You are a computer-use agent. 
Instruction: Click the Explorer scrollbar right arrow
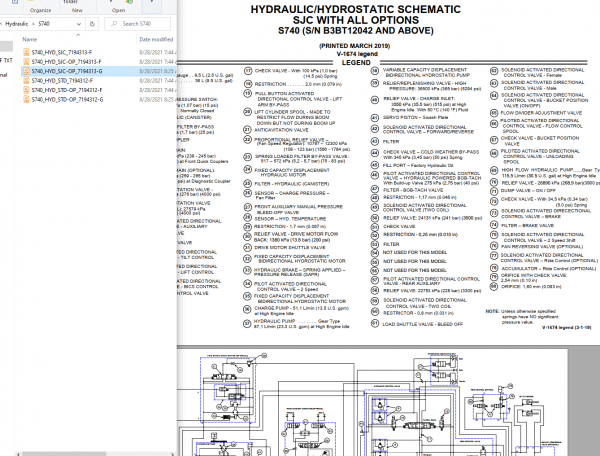172,454
